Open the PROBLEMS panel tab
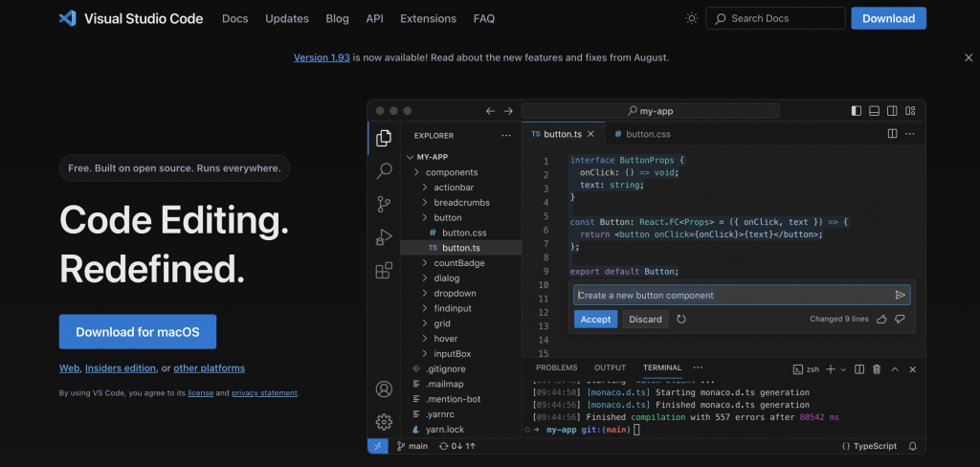The height and width of the screenshot is (467, 980). click(556, 367)
